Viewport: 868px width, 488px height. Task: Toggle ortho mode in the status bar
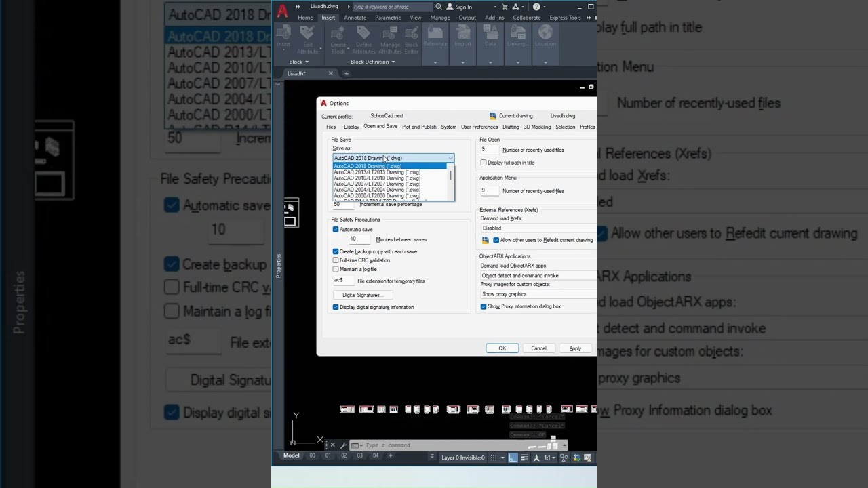(x=513, y=457)
